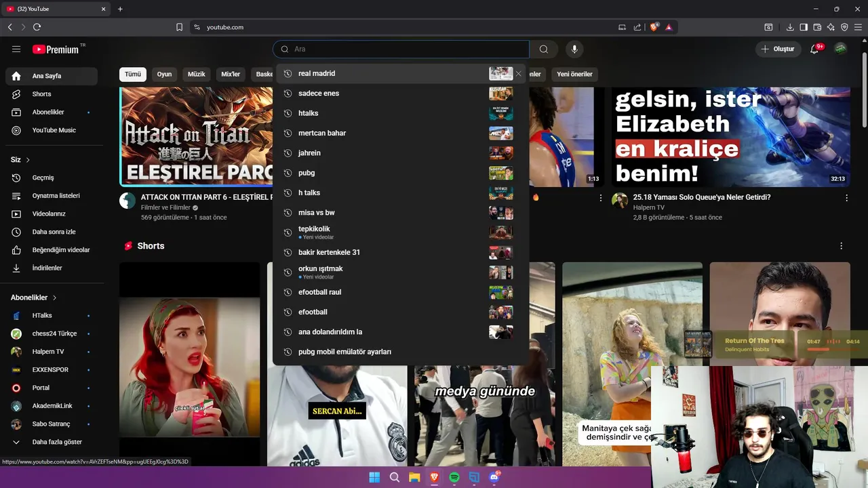Click the YouTube Premium logo
Screen dimensions: 868x488
57,49
